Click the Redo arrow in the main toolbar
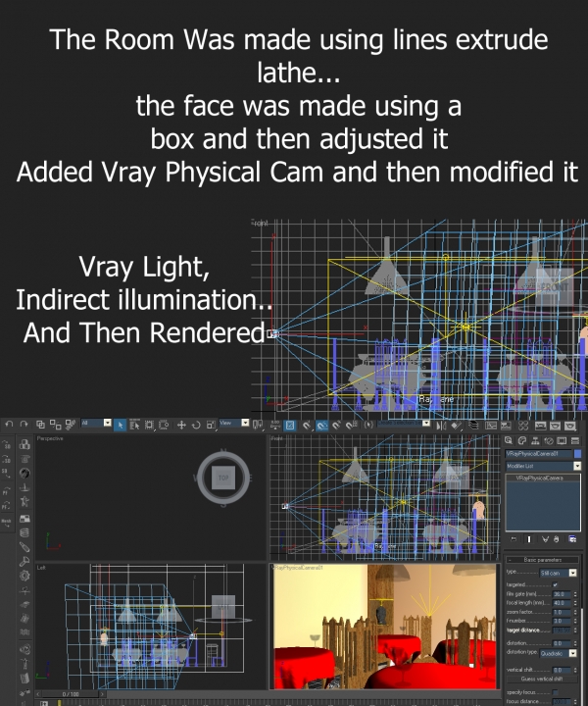The width and height of the screenshot is (588, 706). point(24,425)
